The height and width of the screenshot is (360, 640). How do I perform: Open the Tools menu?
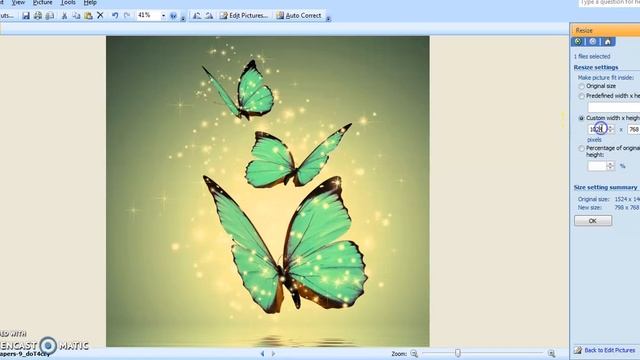[68, 3]
